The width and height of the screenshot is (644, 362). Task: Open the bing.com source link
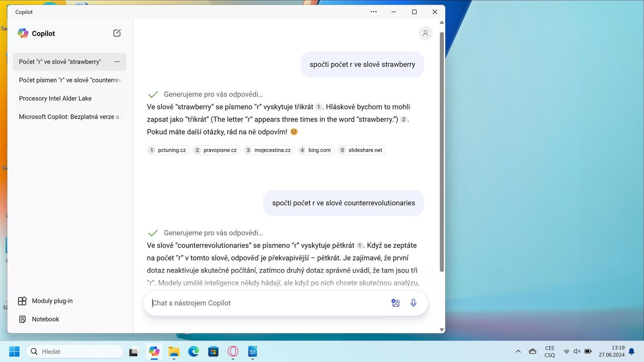tap(316, 150)
